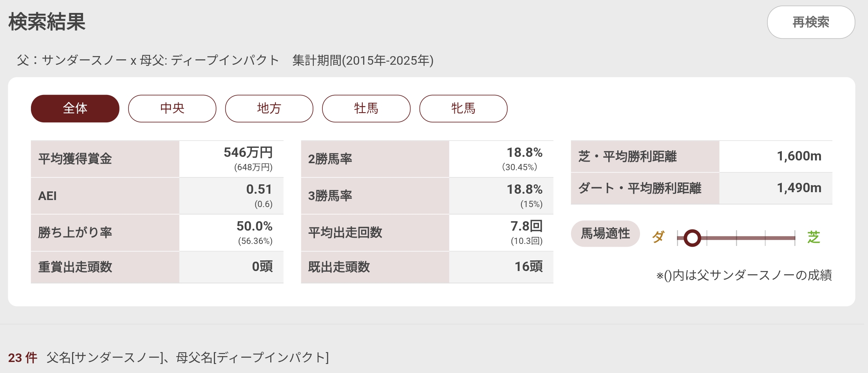Open the 地方 tab
The image size is (868, 373).
point(269,108)
